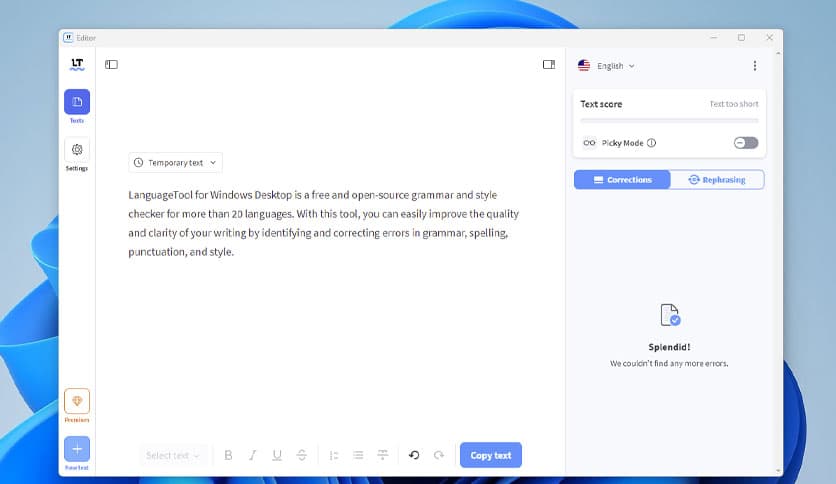The image size is (836, 484).
Task: Apply italic formatting
Action: tap(253, 455)
